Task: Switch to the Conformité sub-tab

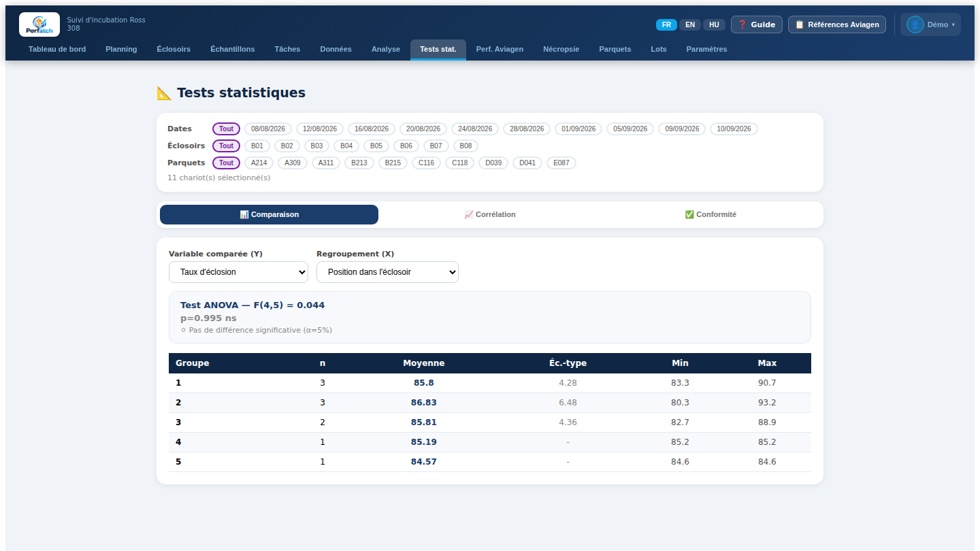Action: (x=710, y=214)
